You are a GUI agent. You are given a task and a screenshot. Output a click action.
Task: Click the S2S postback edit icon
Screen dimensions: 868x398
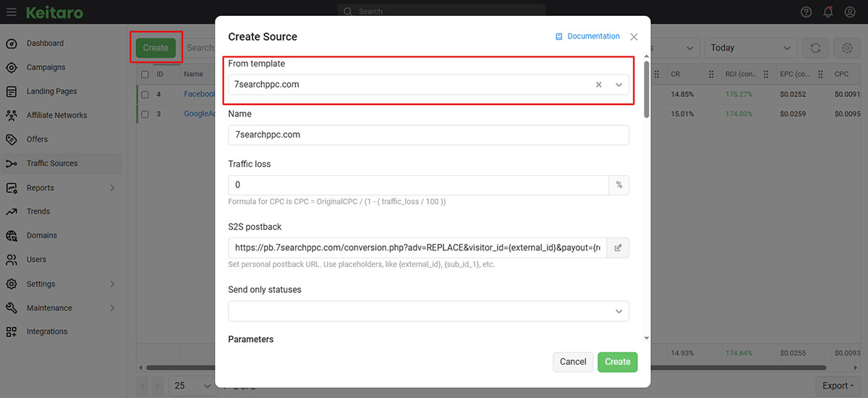pos(618,247)
